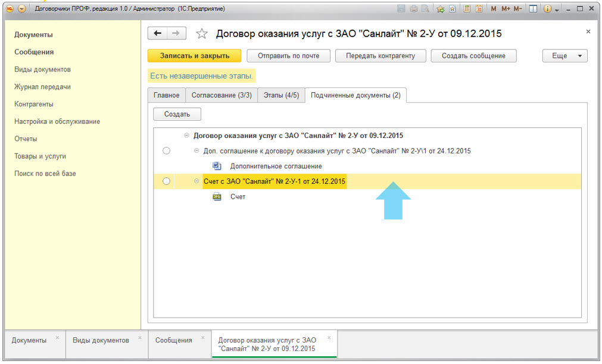Click the save diskette icon in title bar
Screen dimensions: 602x364
(x=401, y=8)
